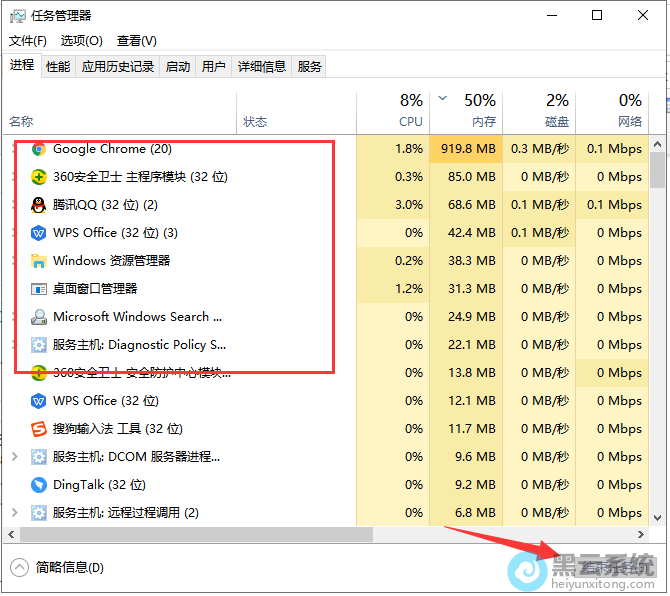Collapse to 简略信息 view
Viewport: 670px width, 596px height.
point(58,567)
